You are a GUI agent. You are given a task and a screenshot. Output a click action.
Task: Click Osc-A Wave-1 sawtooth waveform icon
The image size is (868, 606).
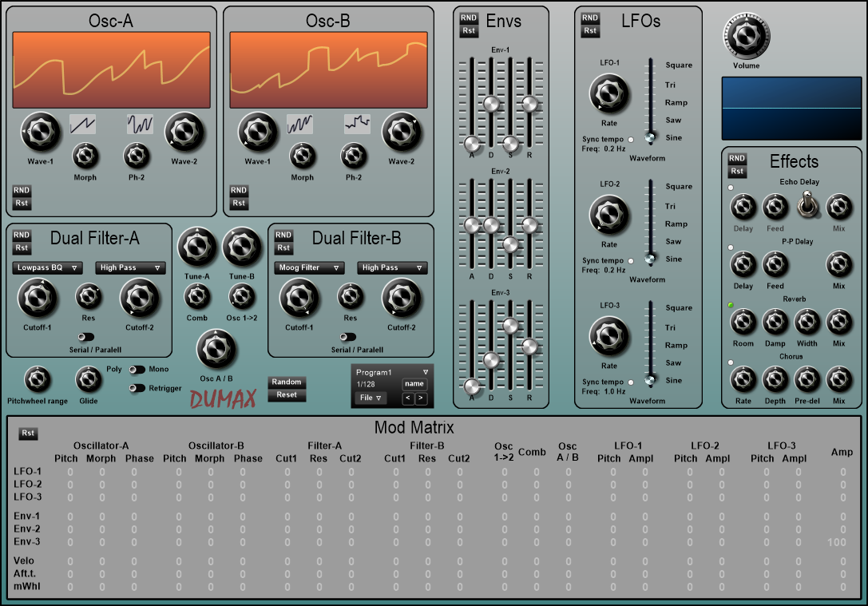click(83, 124)
